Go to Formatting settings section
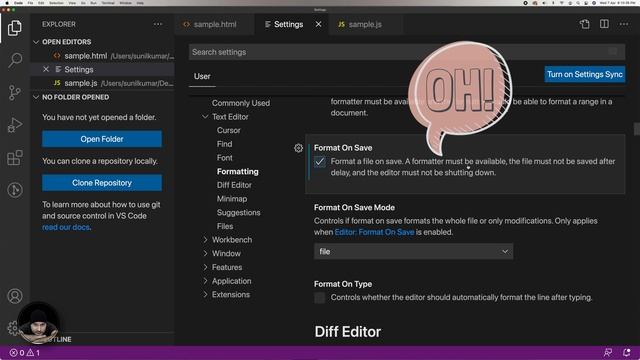This screenshot has width=640, height=360. (238, 171)
